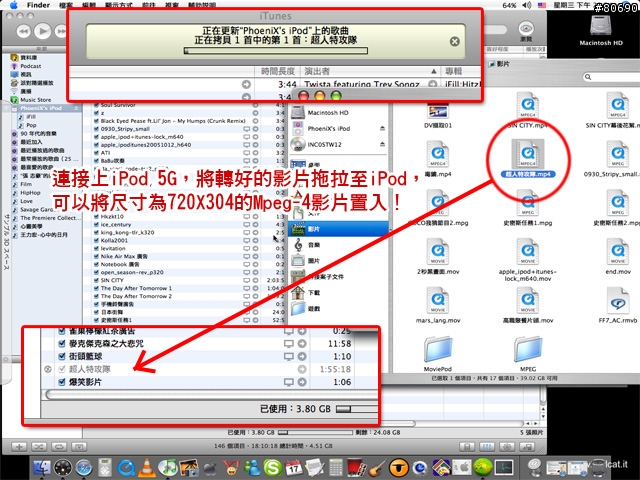This screenshot has height=480, width=640.
Task: Open the 下載 folder in Finder sidebar
Action: click(x=313, y=293)
